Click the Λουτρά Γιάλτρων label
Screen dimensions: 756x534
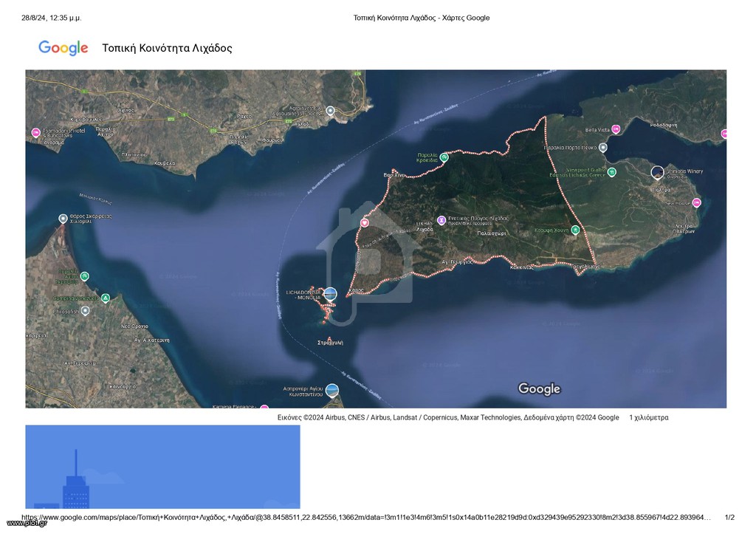684,229
